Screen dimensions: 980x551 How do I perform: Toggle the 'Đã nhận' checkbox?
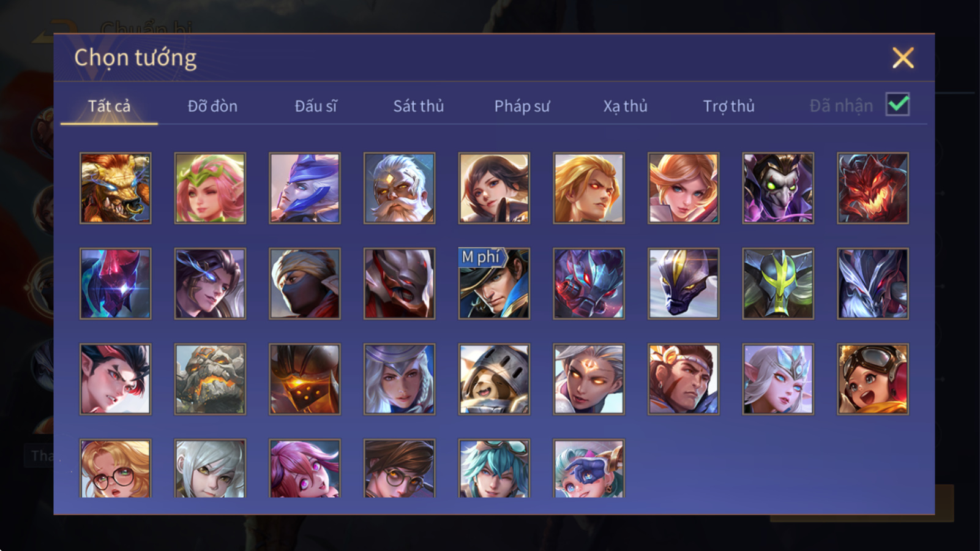897,105
